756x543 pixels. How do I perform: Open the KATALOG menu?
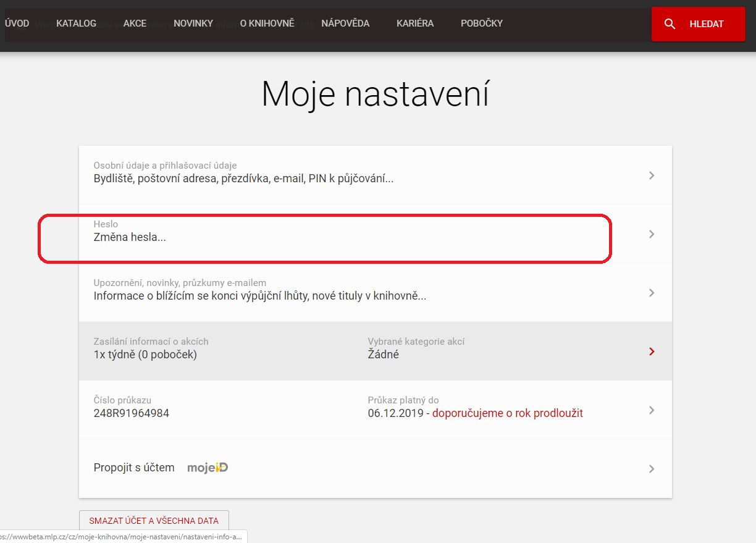(x=76, y=23)
